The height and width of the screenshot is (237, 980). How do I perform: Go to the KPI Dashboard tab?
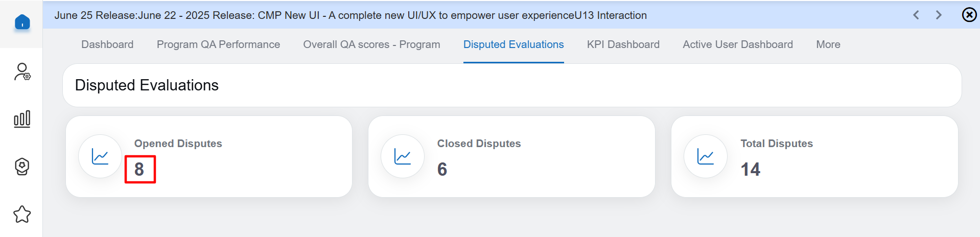623,44
